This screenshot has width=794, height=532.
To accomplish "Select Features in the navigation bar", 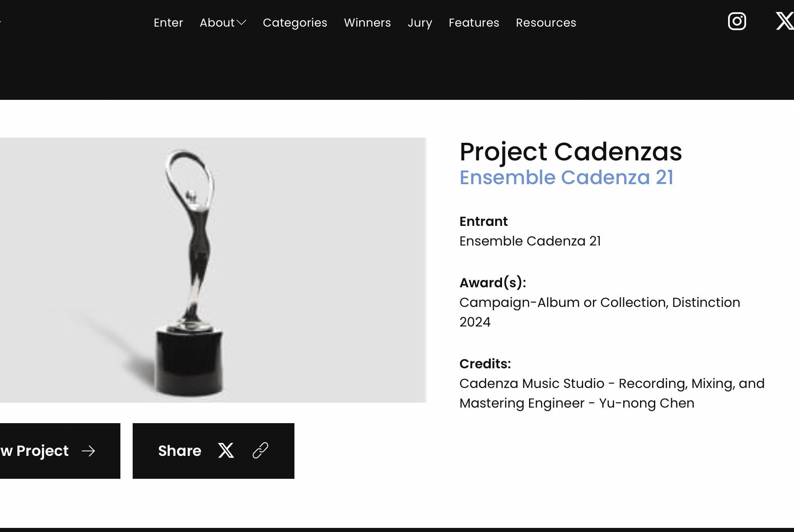I will pos(474,23).
